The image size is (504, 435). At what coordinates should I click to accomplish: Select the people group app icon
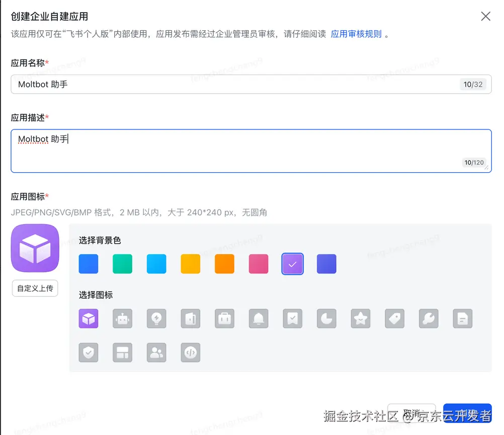(x=156, y=352)
